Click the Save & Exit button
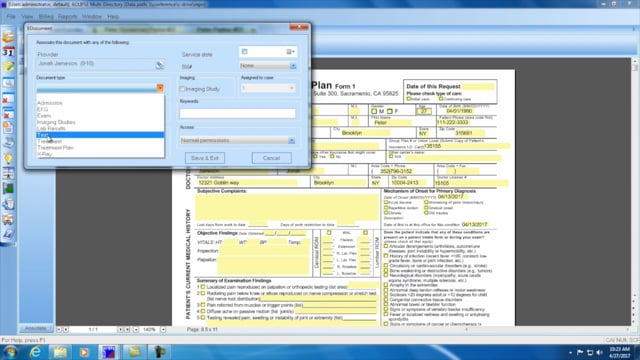The width and height of the screenshot is (640, 360). click(x=204, y=158)
